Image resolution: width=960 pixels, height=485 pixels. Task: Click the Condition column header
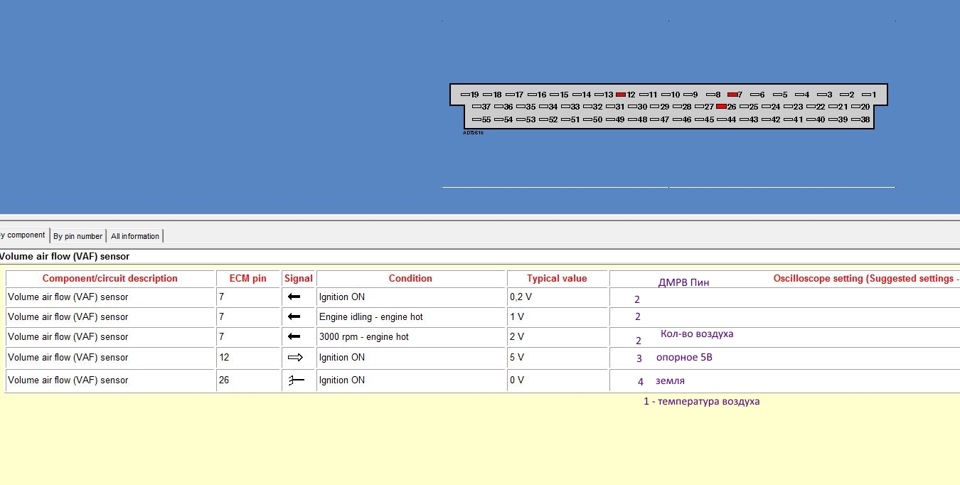click(x=410, y=278)
